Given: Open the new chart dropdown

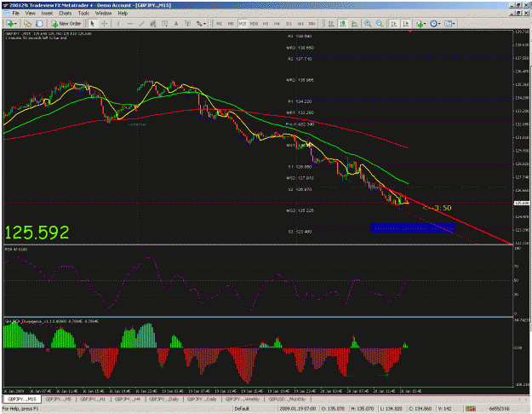Looking at the screenshot, I should (x=11, y=24).
